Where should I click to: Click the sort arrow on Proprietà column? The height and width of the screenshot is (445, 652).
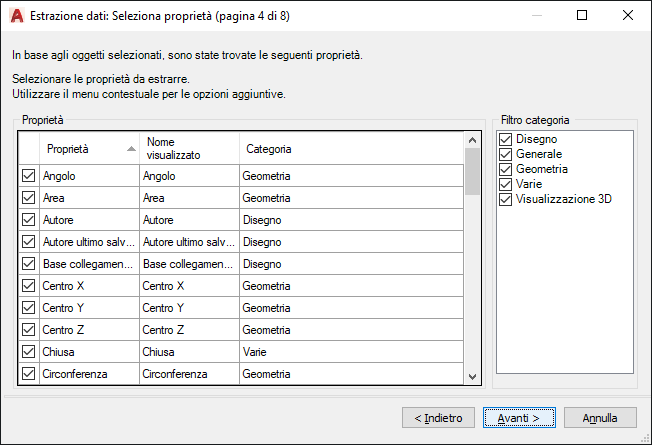pos(131,149)
